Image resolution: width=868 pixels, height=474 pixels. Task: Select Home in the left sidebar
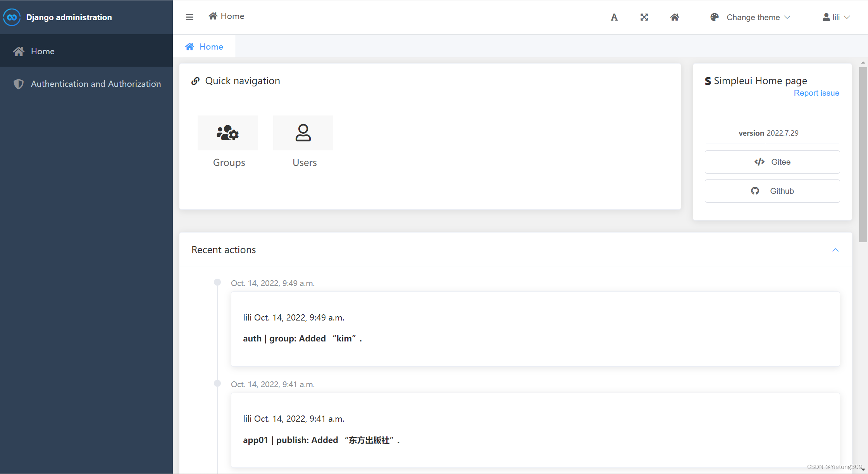point(43,51)
